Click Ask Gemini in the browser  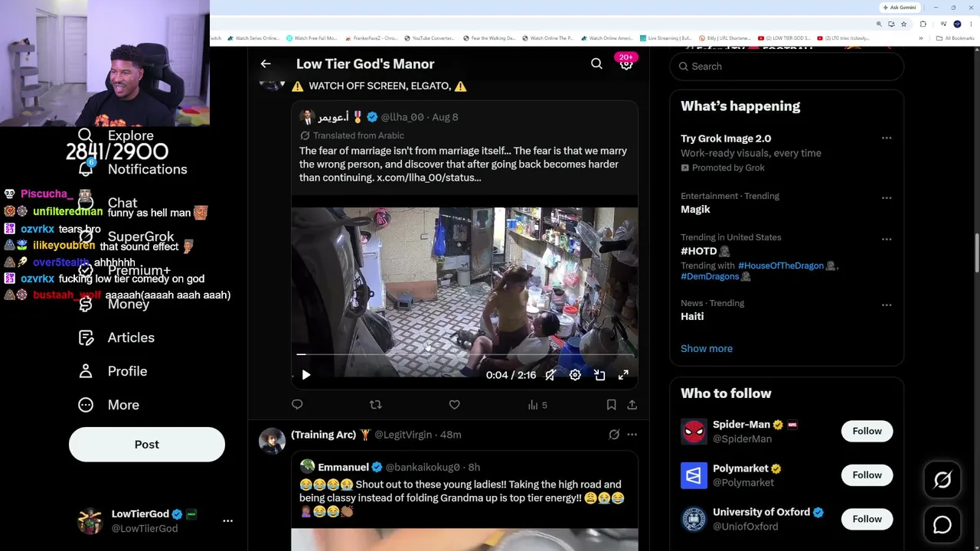coord(900,8)
